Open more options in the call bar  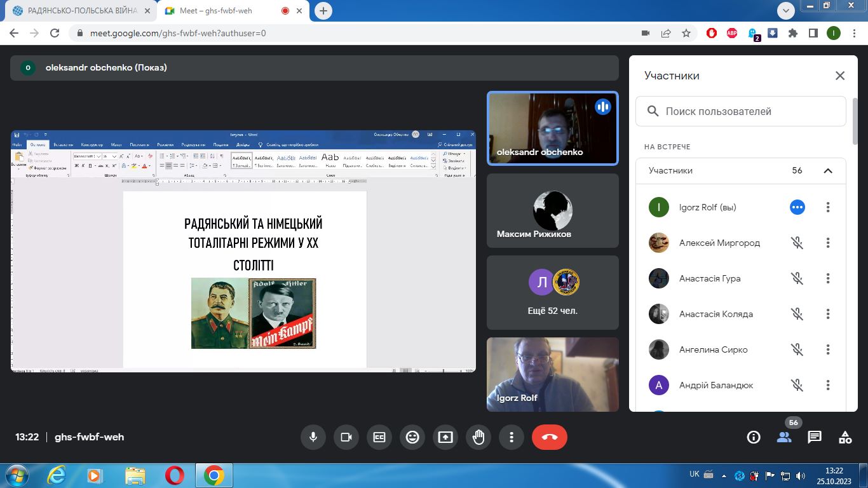point(512,437)
